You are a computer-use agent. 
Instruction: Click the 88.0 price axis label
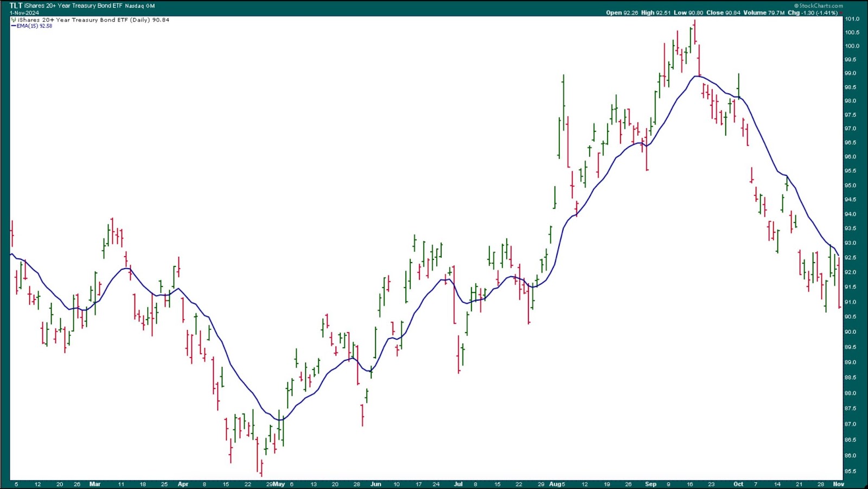click(x=850, y=393)
